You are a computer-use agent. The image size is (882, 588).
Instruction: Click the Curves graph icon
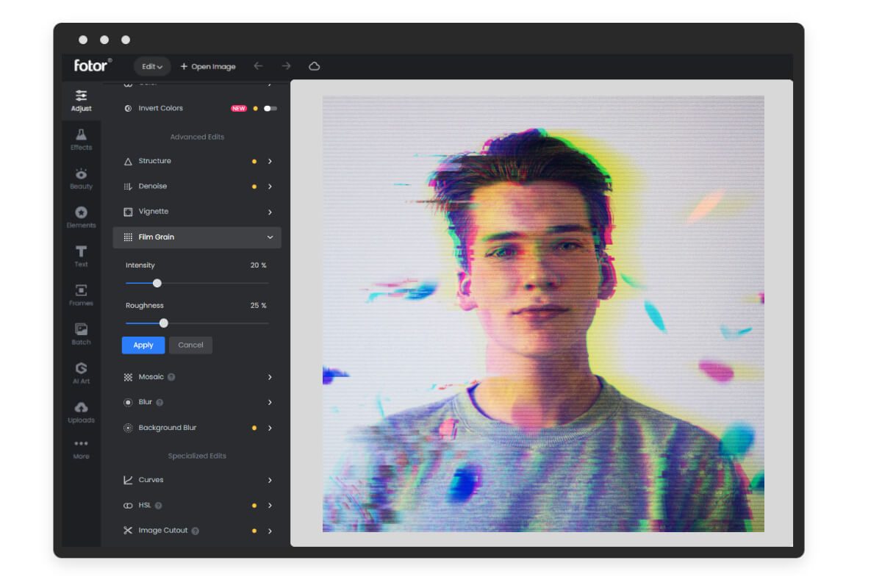[x=128, y=480]
